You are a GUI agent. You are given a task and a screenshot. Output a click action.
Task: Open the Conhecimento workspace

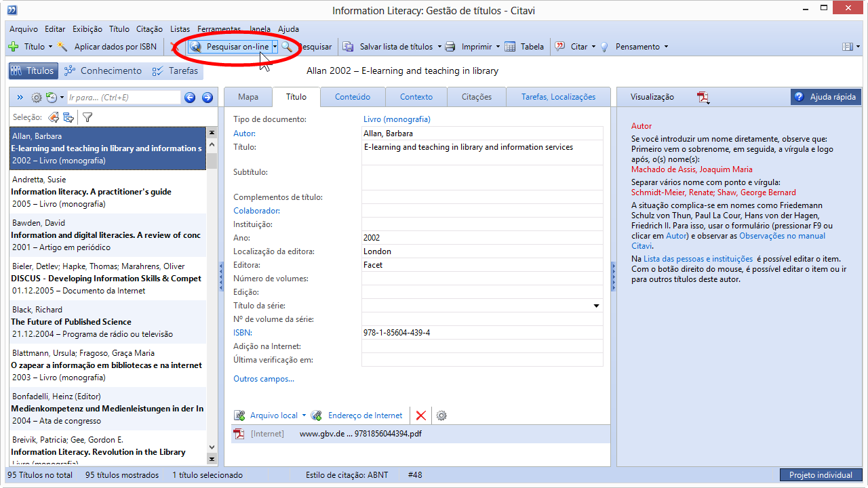tap(103, 70)
